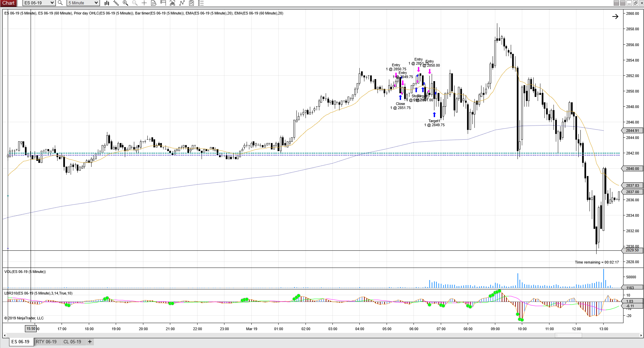Click the zoom in magnifier
The width and height of the screenshot is (644, 348).
tap(126, 3)
